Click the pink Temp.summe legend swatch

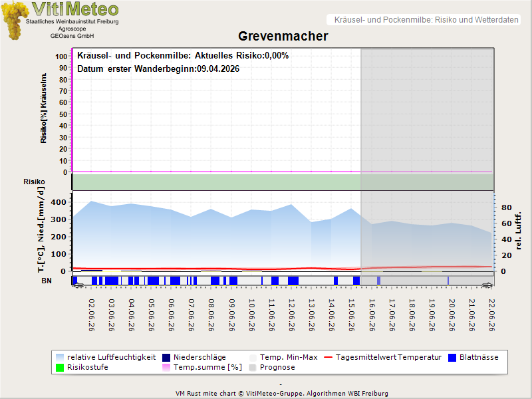166,368
